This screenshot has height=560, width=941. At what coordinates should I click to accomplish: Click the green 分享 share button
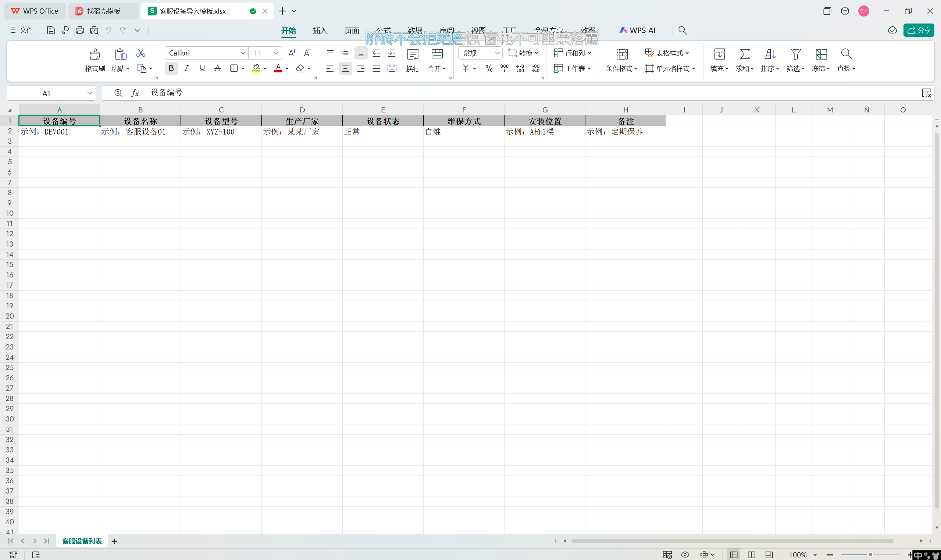pyautogui.click(x=919, y=30)
